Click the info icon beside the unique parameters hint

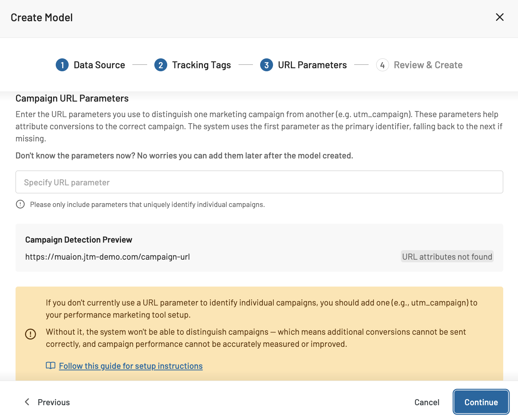pos(20,204)
